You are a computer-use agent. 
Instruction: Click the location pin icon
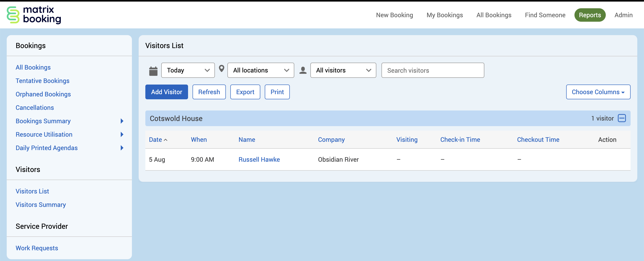[222, 68]
